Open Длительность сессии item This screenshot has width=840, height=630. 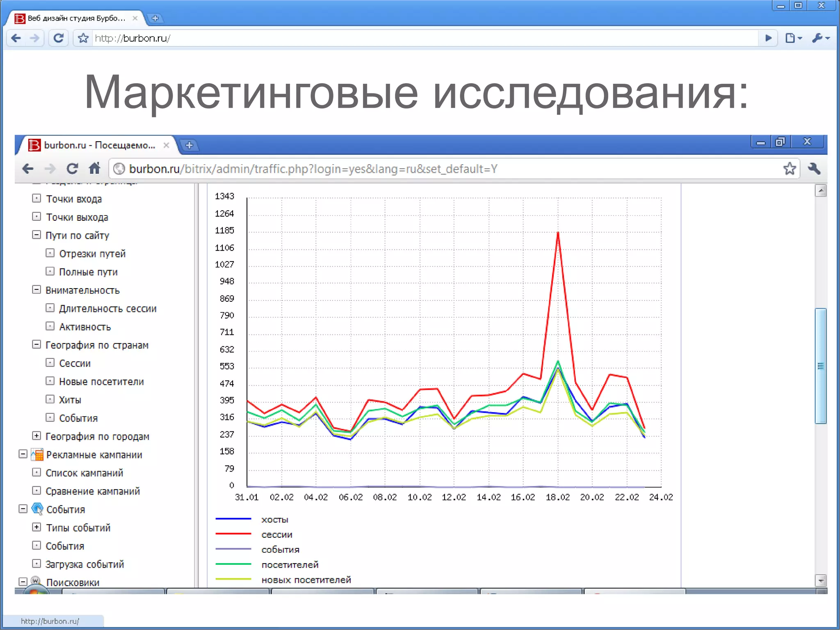[108, 308]
